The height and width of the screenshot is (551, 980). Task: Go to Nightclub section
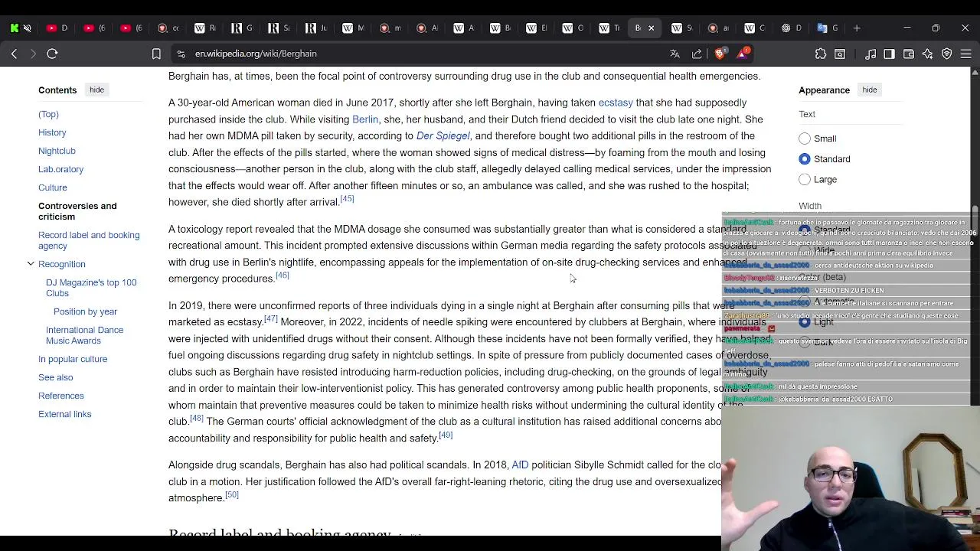57,151
